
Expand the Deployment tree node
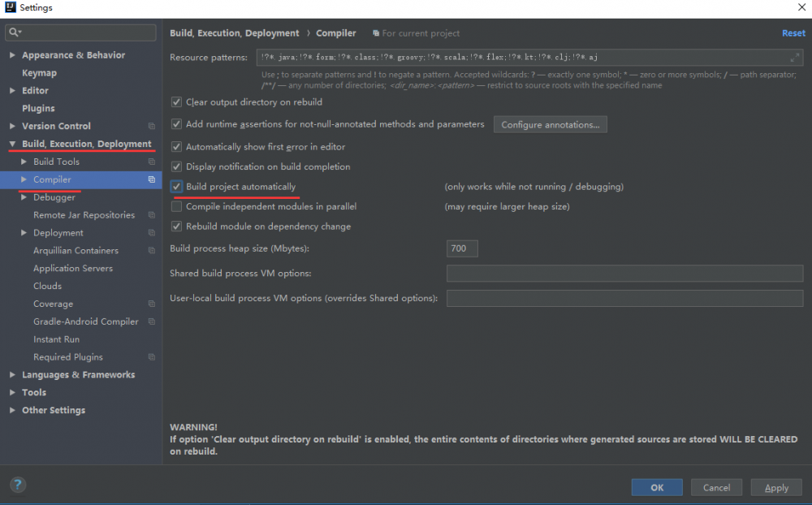[x=22, y=232]
